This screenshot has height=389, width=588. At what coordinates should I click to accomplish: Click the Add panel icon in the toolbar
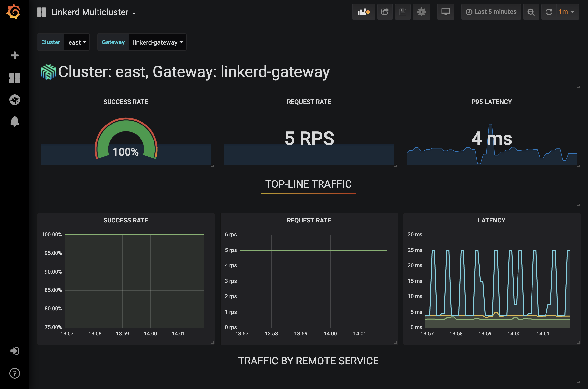[363, 12]
